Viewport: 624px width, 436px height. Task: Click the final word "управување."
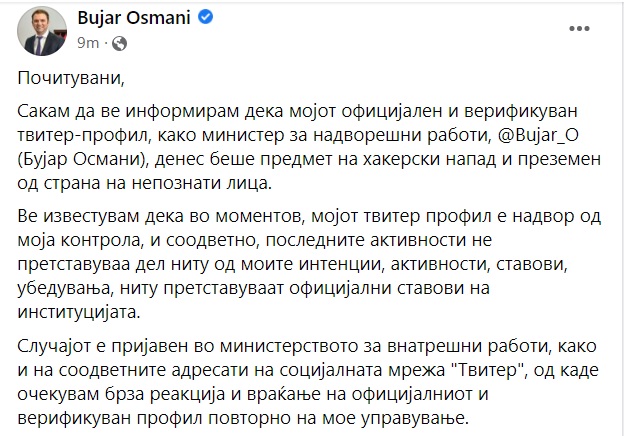point(415,418)
